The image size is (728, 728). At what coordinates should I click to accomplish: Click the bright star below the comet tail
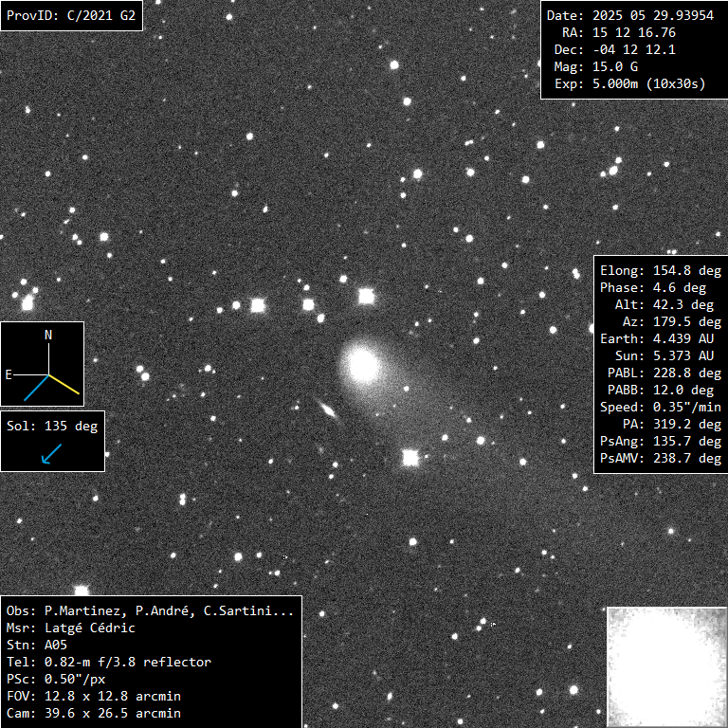(409, 458)
